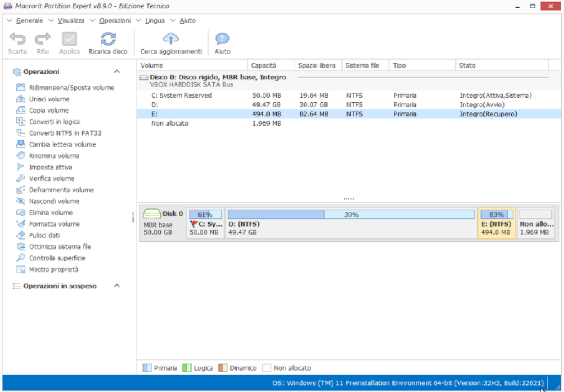The height and width of the screenshot is (392, 564).
Task: Select Copia volume operation
Action: [x=42, y=111]
